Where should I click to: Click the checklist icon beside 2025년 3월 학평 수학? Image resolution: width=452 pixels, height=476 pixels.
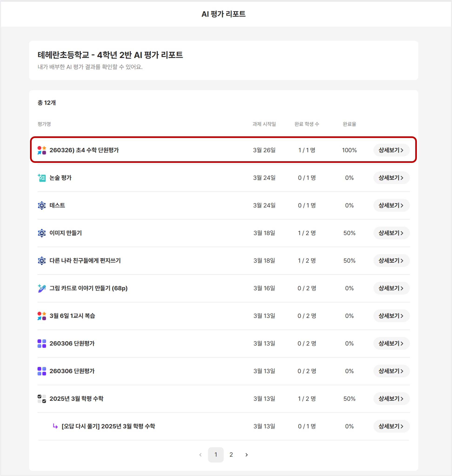coord(42,399)
